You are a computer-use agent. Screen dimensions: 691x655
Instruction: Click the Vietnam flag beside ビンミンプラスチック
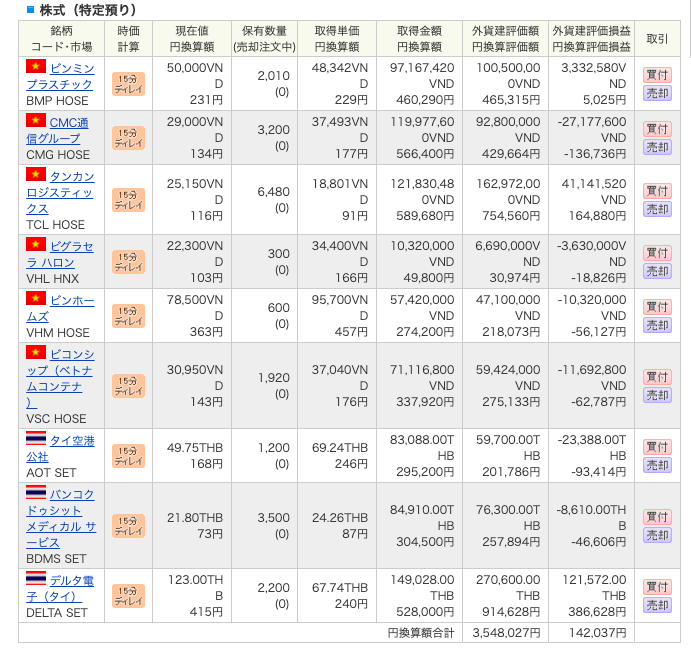click(x=36, y=66)
